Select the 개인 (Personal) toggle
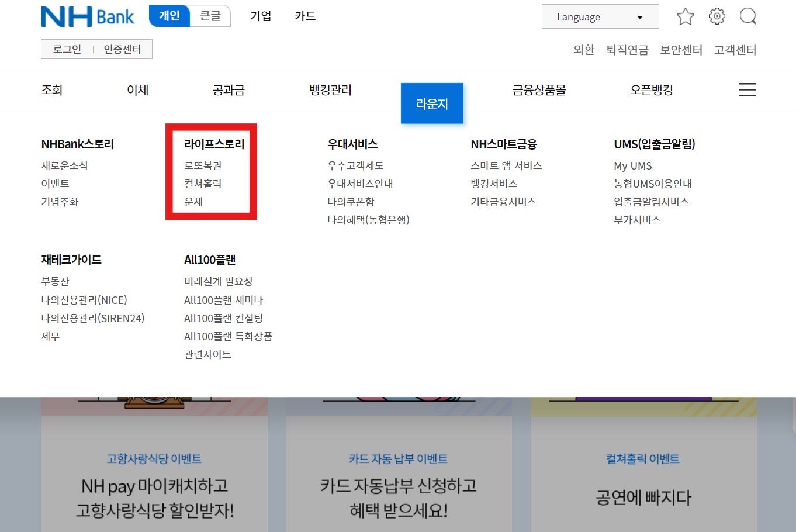This screenshot has height=532, width=796. pos(169,16)
